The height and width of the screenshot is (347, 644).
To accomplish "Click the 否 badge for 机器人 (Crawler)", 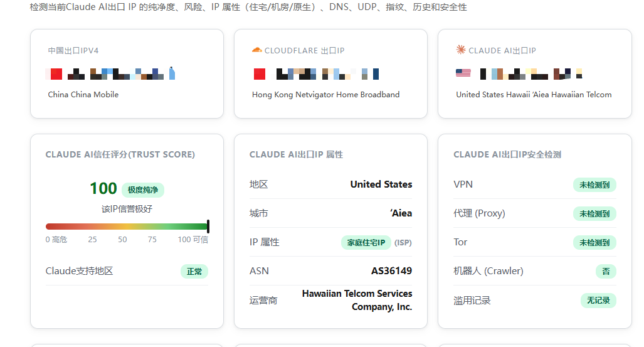I will [x=606, y=271].
